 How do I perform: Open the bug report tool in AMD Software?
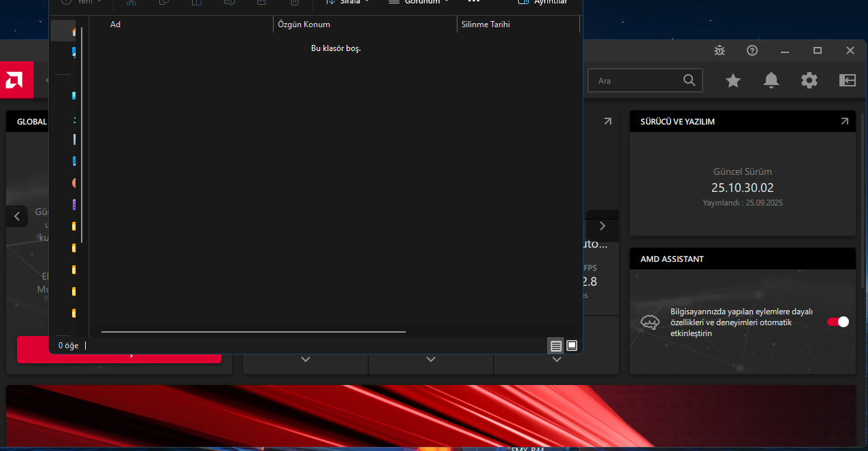(720, 50)
